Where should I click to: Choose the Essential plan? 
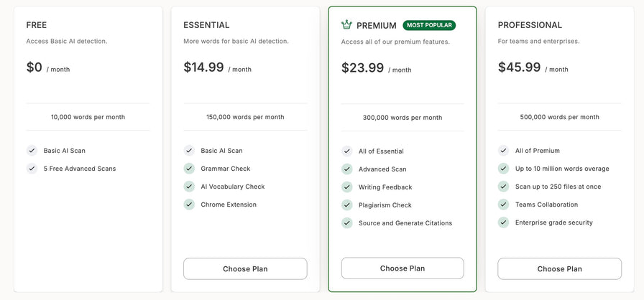tap(245, 269)
